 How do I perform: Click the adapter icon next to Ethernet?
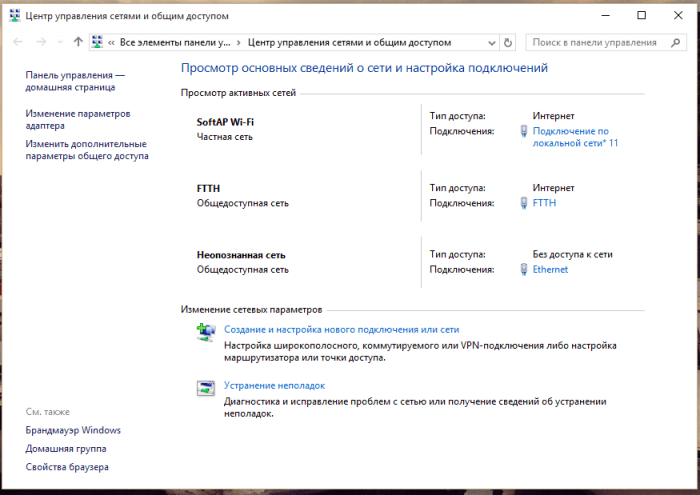523,270
